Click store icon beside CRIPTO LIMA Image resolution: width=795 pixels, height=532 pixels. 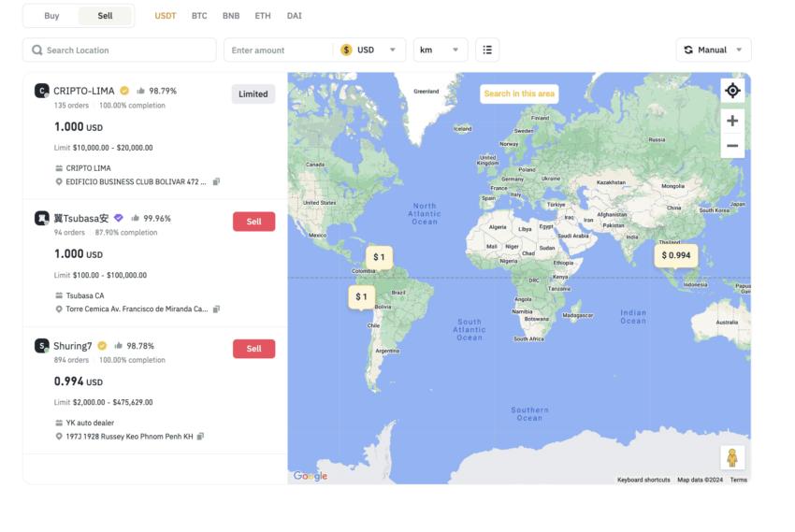click(59, 168)
